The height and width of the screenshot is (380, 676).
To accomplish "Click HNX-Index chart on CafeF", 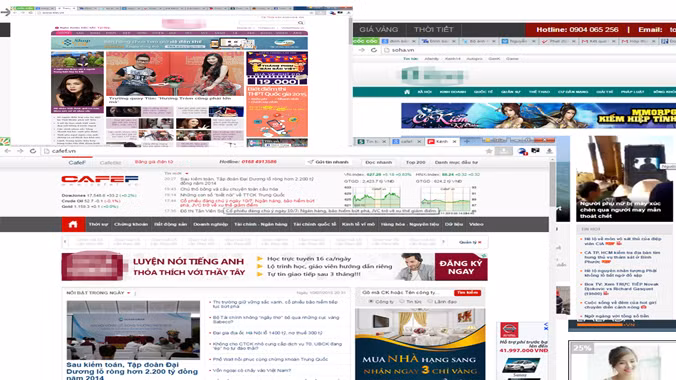I will click(445, 200).
